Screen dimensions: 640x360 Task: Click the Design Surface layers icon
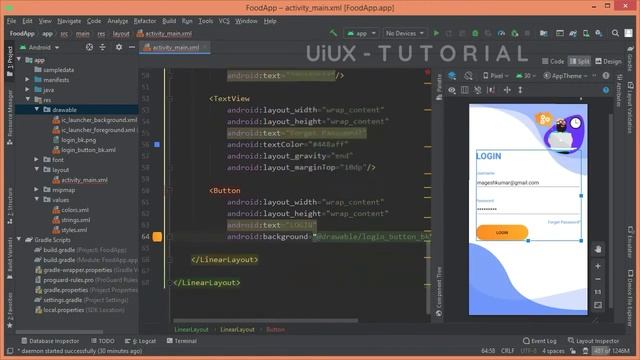[x=452, y=76]
